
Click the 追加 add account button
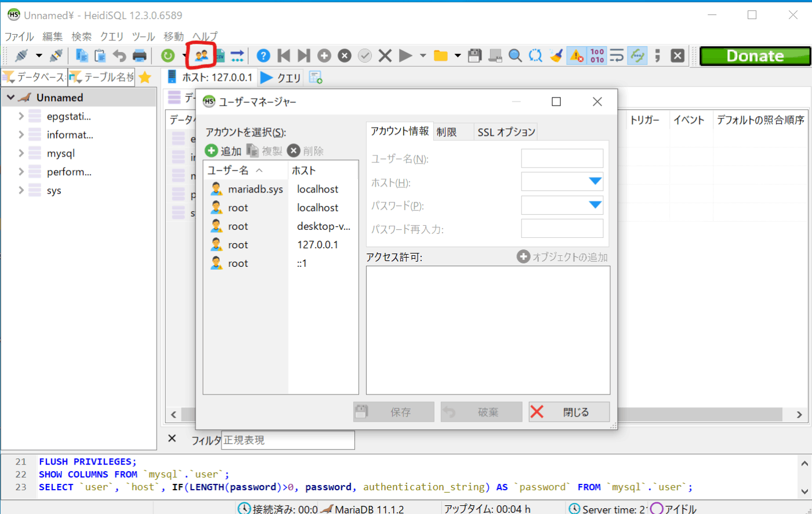(223, 151)
